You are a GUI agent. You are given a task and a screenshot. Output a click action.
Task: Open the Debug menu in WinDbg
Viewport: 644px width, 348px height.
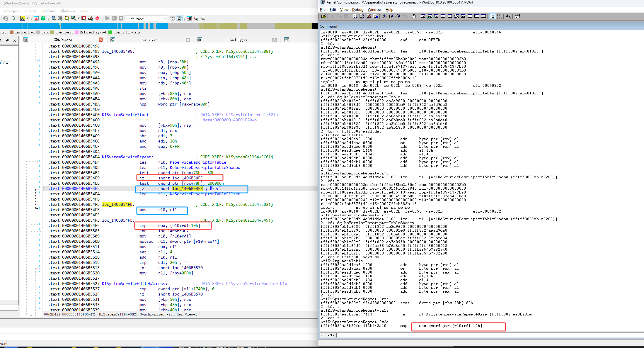357,10
